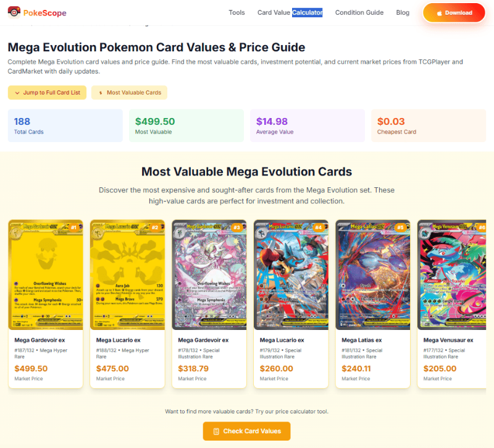
Task: Open the Tools menu in navigation
Action: pos(237,12)
